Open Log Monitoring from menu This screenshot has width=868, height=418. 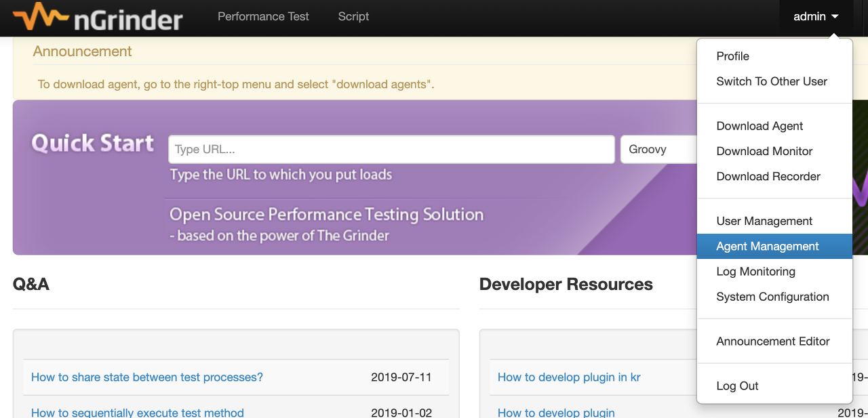pyautogui.click(x=755, y=271)
